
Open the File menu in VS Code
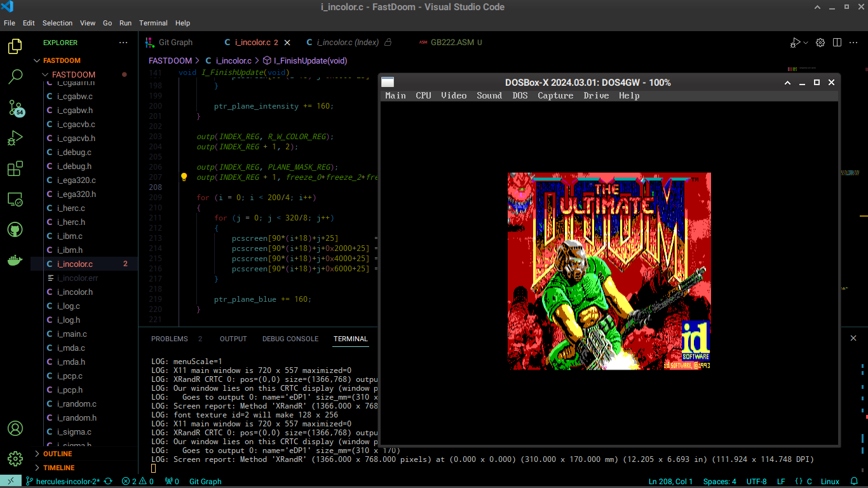10,23
